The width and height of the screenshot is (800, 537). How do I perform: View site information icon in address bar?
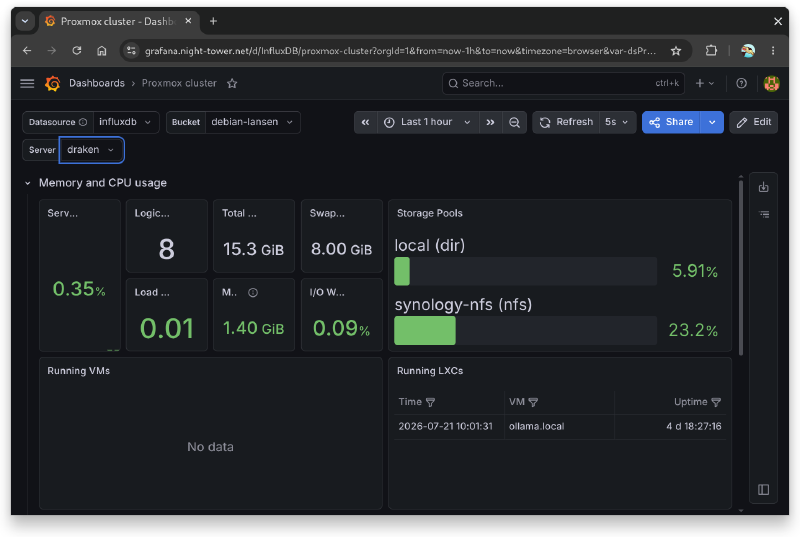132,50
